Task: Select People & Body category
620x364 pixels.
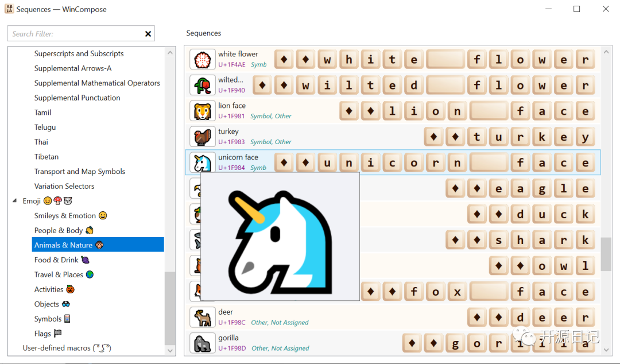Action: coord(64,230)
